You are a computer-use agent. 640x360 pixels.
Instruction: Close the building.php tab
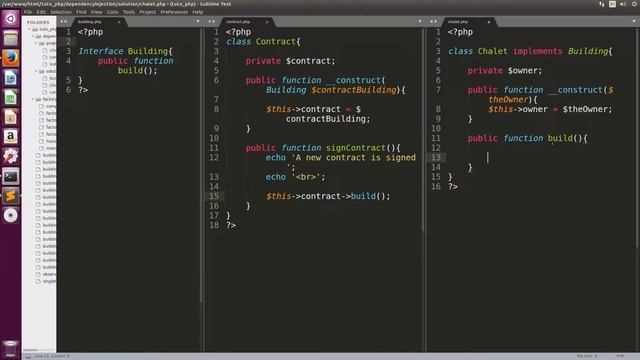[119, 22]
